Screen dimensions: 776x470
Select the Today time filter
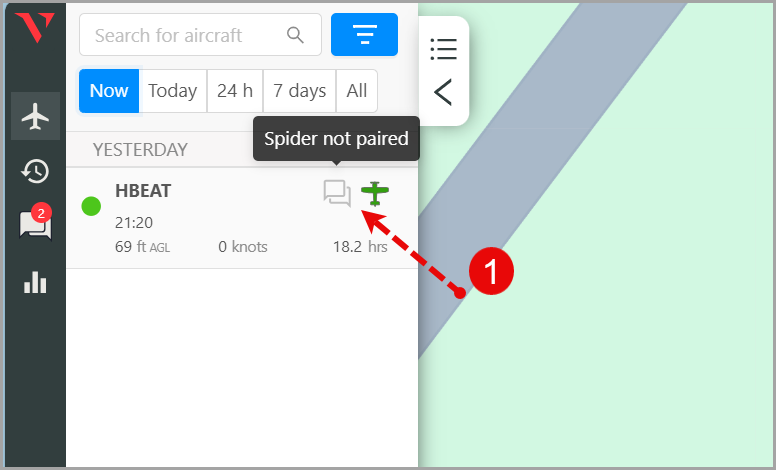pos(173,91)
